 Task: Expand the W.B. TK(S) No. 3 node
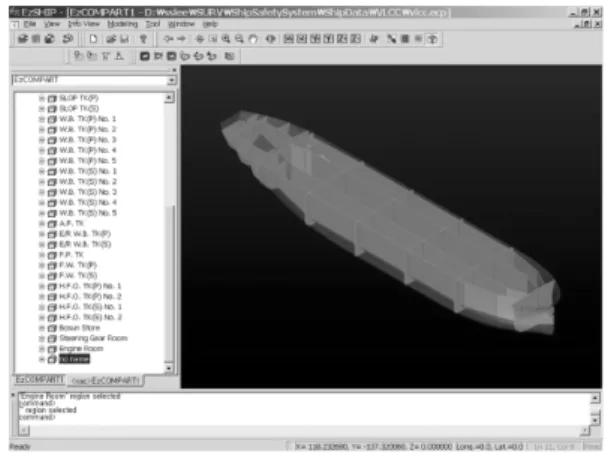pos(42,192)
